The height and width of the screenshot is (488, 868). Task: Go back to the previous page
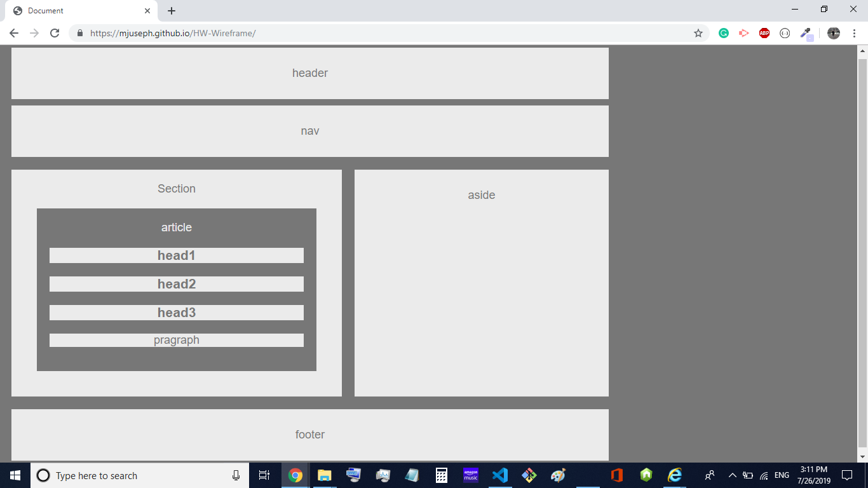(14, 33)
